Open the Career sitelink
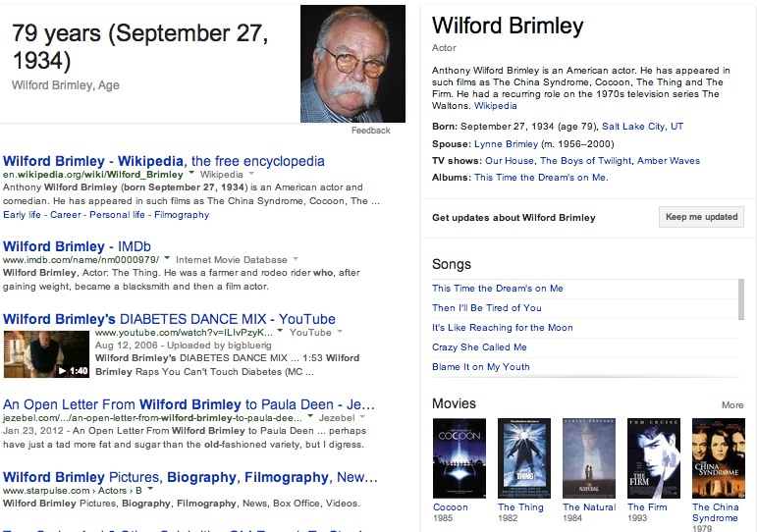This screenshot has width=757, height=532. pos(66,215)
